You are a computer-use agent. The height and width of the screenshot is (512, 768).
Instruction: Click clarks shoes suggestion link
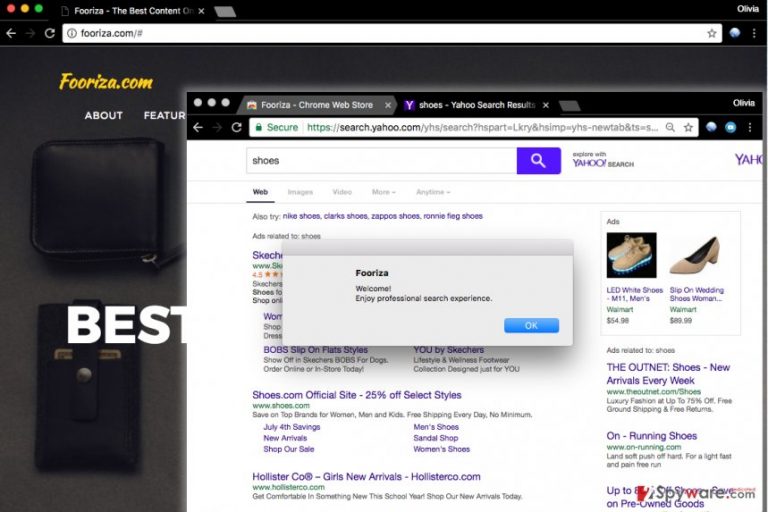345,216
